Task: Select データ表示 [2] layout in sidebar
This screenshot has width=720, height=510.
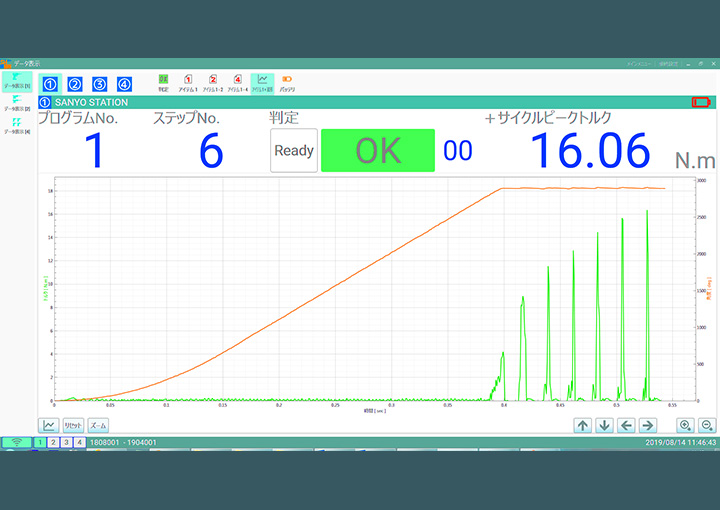Action: (x=16, y=101)
